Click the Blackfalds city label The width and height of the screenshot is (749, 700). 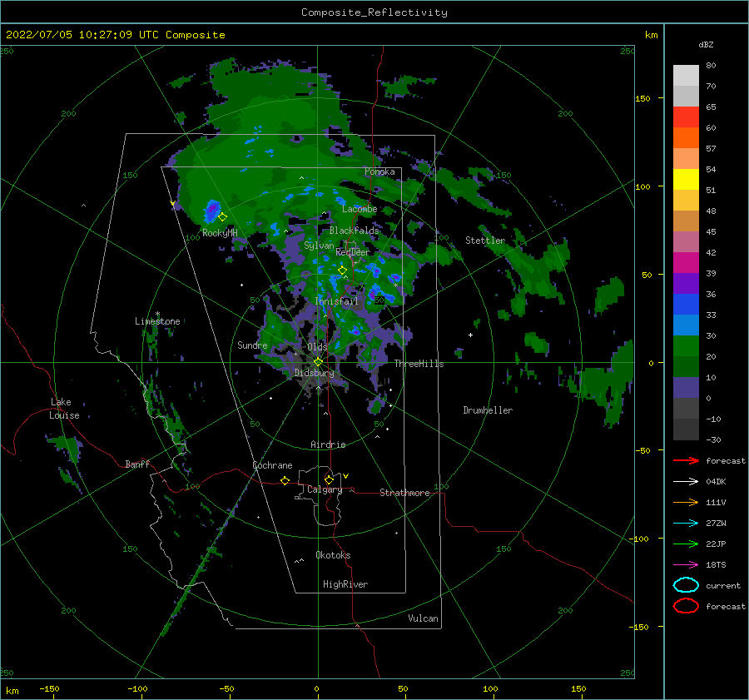(354, 231)
